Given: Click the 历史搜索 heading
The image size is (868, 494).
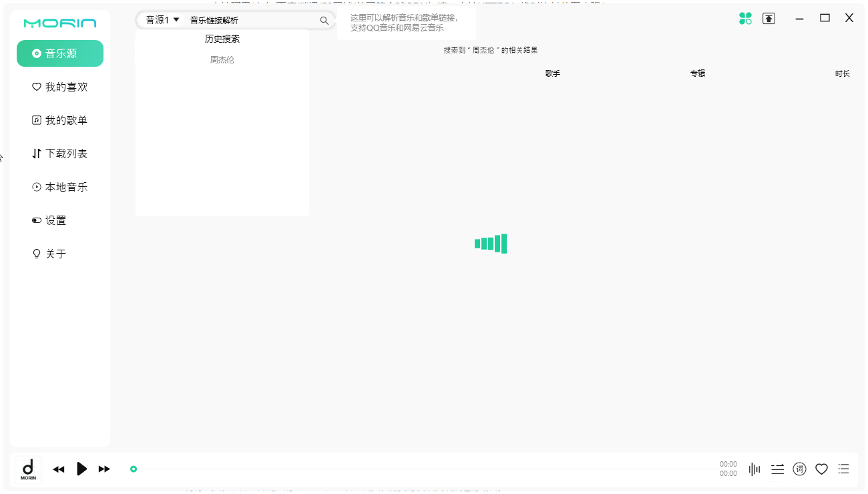Looking at the screenshot, I should point(222,39).
